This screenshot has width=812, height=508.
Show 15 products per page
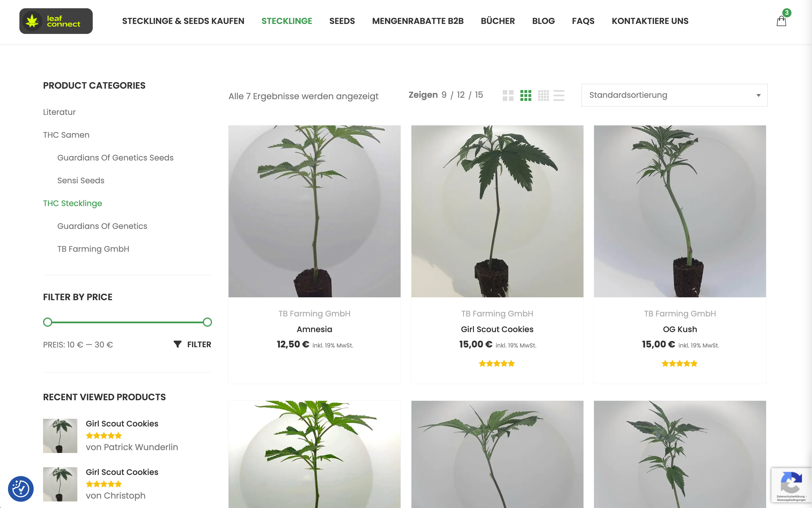click(479, 95)
